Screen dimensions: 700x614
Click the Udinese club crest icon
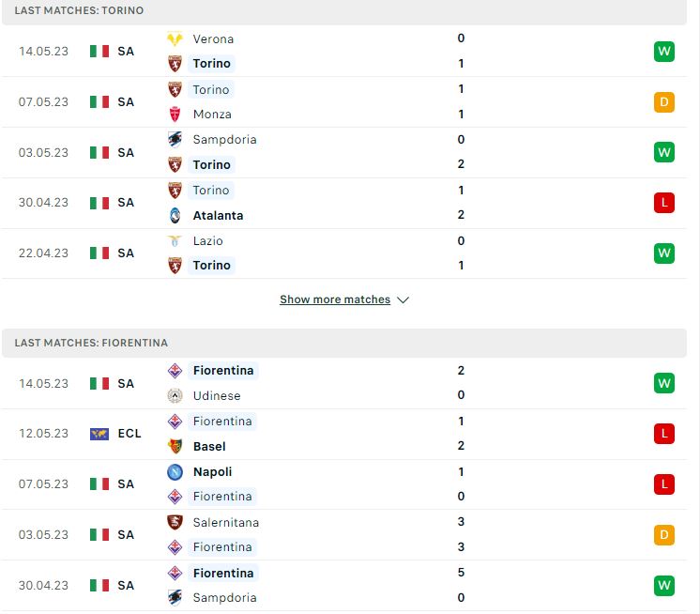(175, 395)
